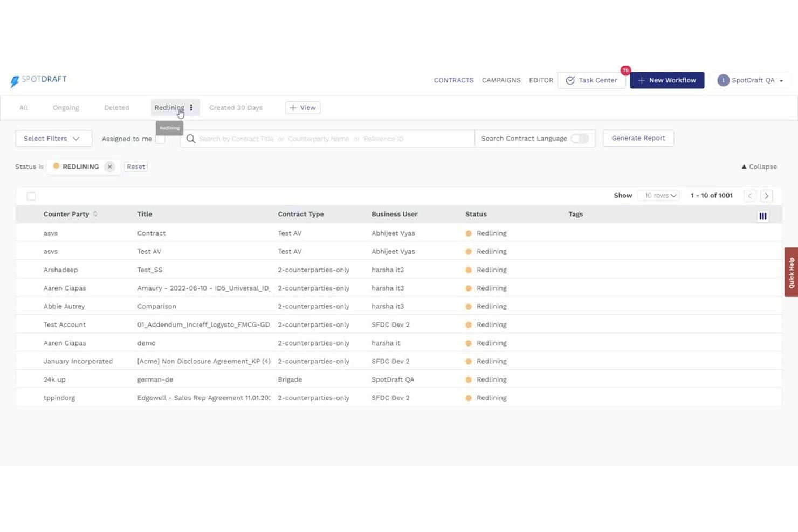This screenshot has width=798, height=532.
Task: Click the Generate Report button
Action: tap(638, 138)
